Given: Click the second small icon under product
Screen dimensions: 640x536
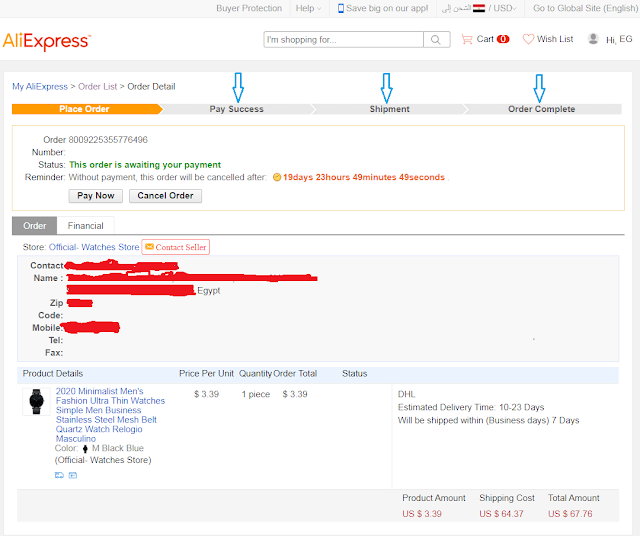Looking at the screenshot, I should [73, 475].
